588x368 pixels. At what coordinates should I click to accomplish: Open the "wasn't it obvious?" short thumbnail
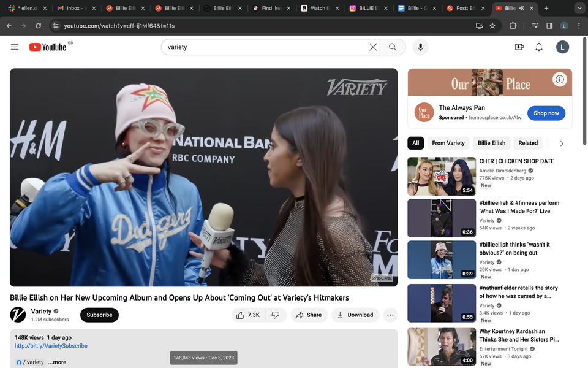(442, 260)
